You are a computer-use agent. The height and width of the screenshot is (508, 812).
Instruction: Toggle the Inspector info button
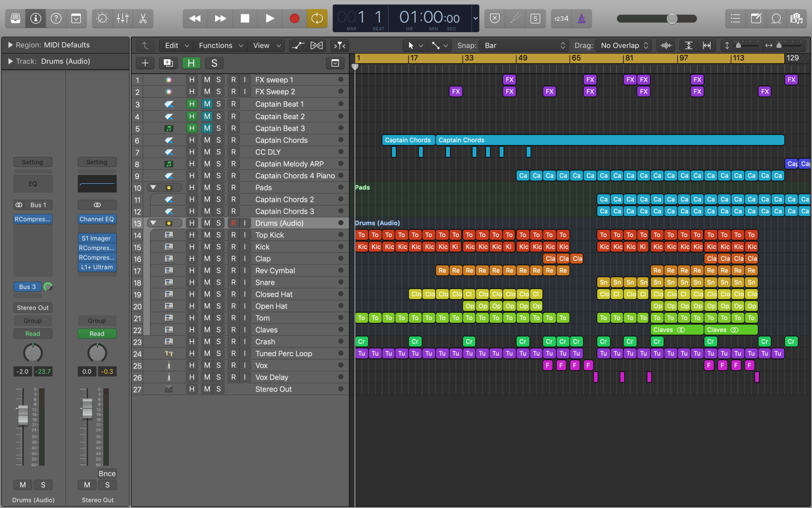coord(36,18)
